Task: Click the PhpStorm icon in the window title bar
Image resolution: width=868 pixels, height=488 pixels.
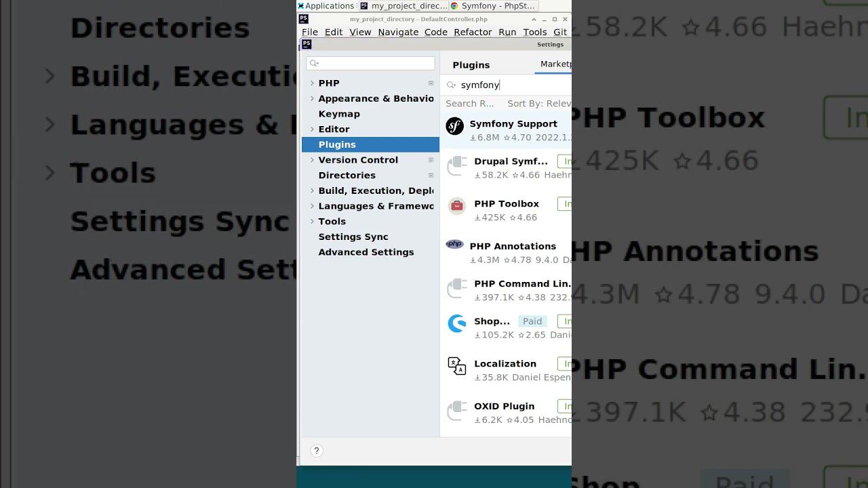Action: 304,19
